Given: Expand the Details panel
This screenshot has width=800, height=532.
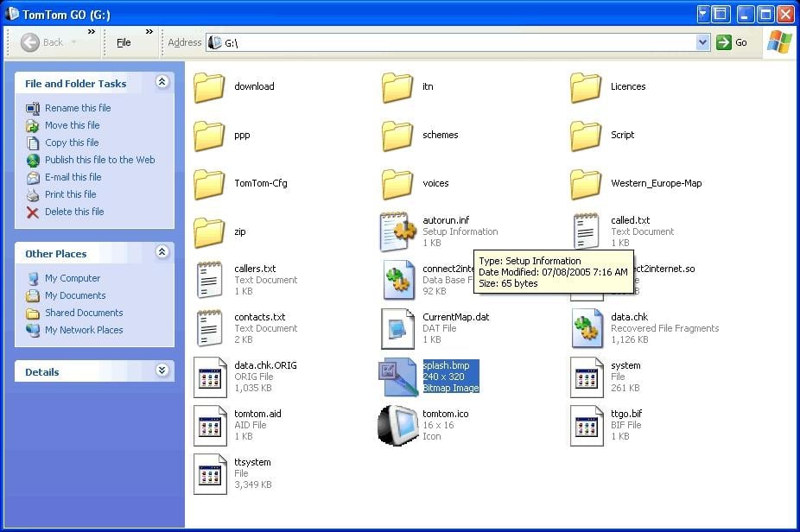Looking at the screenshot, I should coord(162,371).
